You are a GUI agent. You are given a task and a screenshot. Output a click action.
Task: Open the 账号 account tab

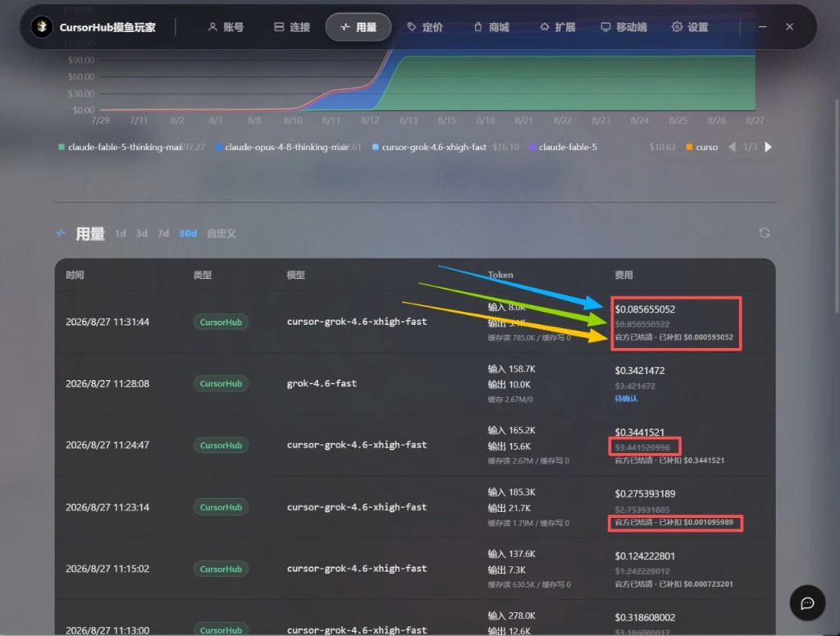226,27
